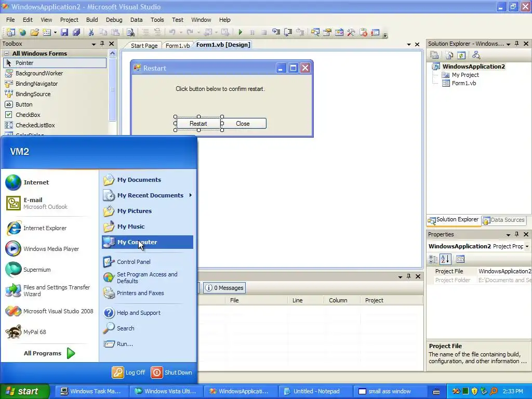The height and width of the screenshot is (399, 532).
Task: Open the Properties window position dropdown
Action: click(508, 234)
